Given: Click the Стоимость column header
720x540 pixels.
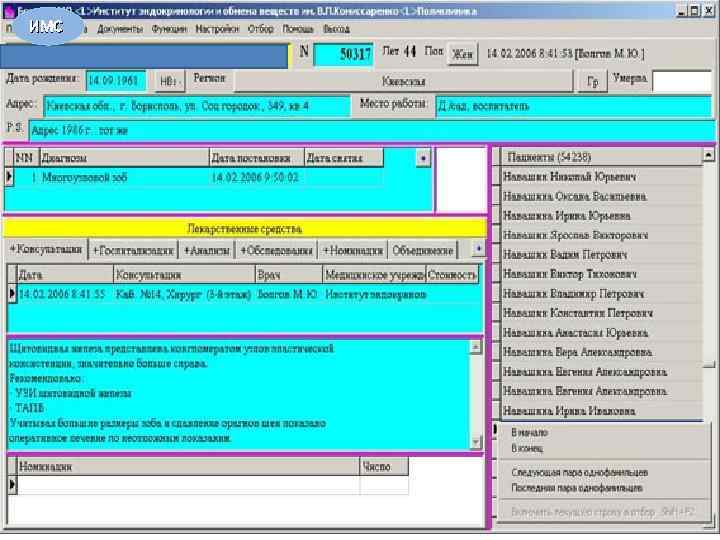Looking at the screenshot, I should pyautogui.click(x=452, y=275).
